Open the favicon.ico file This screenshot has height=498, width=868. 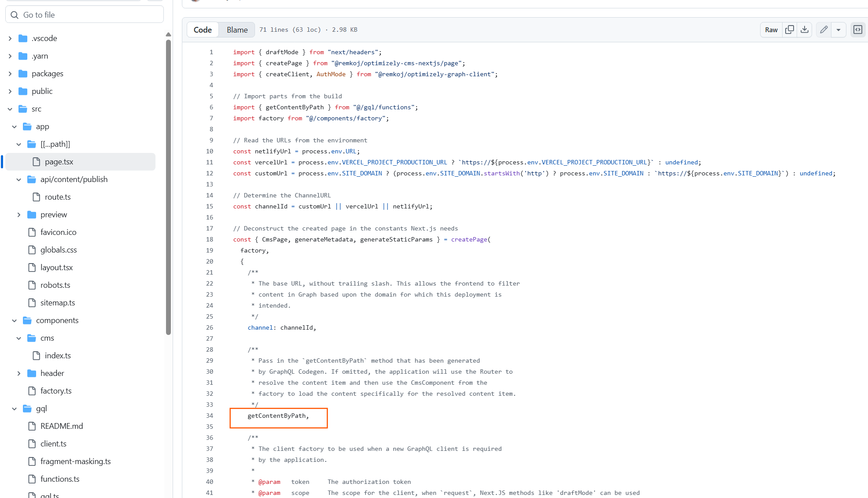click(x=58, y=232)
